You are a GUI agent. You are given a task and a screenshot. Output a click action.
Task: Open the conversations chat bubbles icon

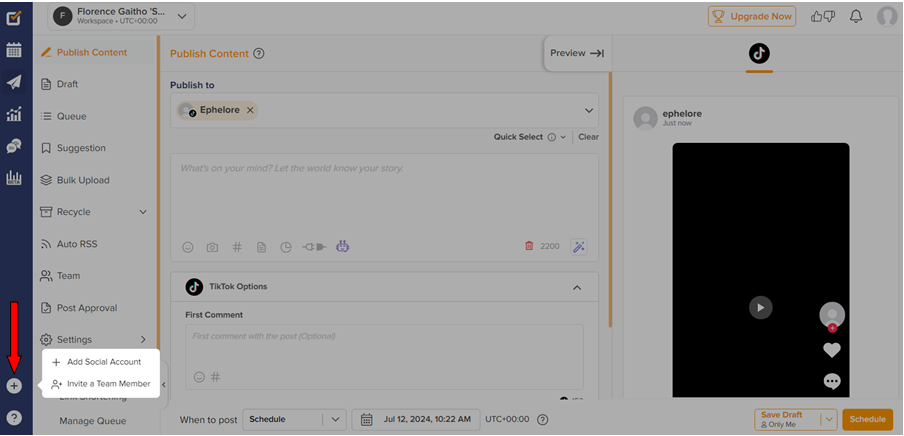[x=14, y=146]
